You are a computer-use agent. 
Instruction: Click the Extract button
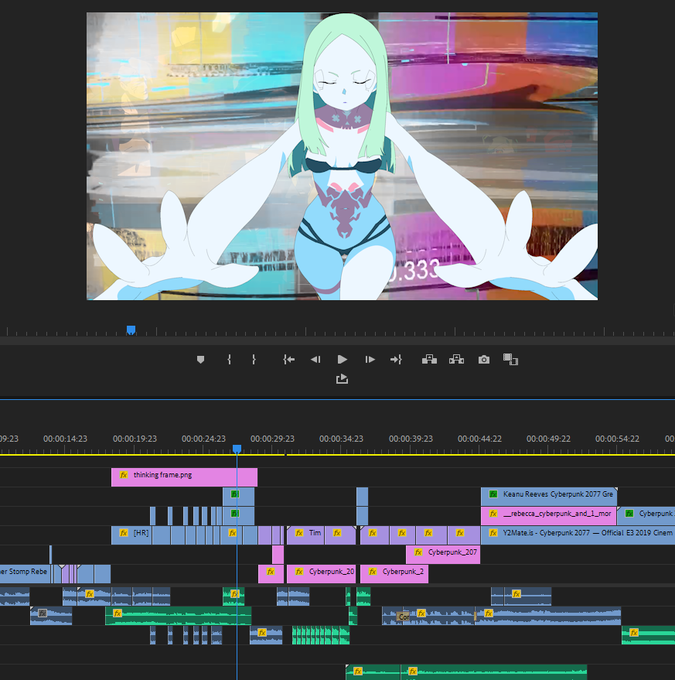[456, 359]
